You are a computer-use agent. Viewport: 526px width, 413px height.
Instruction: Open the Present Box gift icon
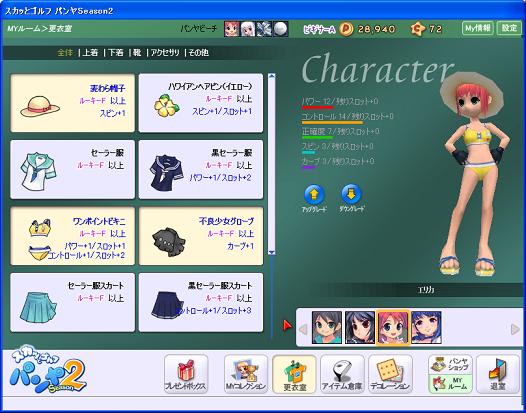pyautogui.click(x=186, y=374)
